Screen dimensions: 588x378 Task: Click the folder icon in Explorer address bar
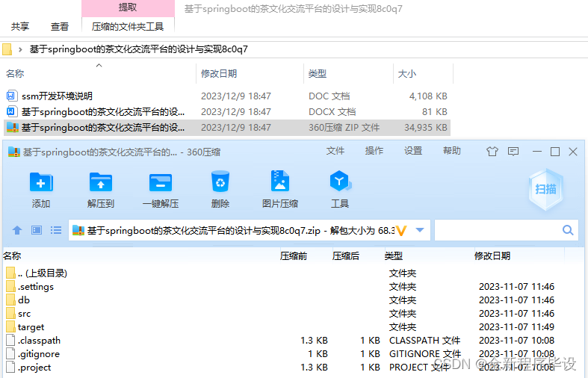coord(7,49)
